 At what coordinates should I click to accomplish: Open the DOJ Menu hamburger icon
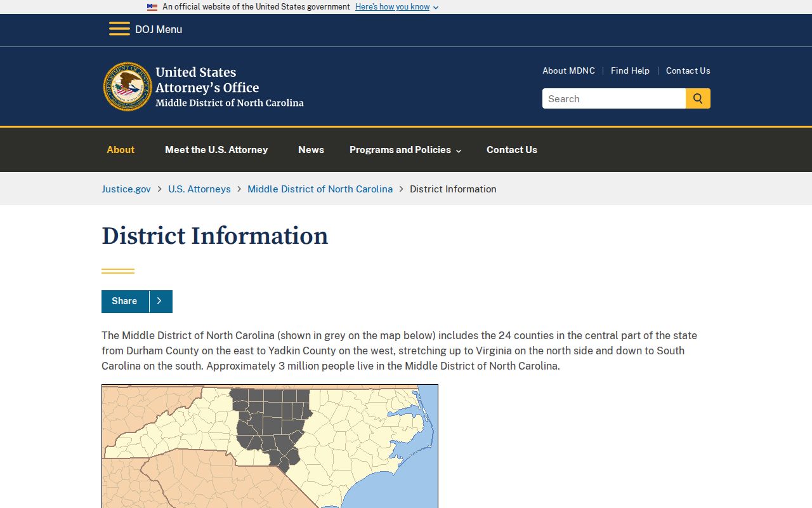(x=119, y=29)
